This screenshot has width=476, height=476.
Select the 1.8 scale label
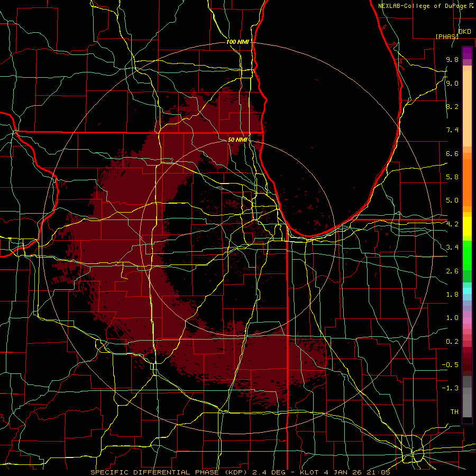coord(452,295)
